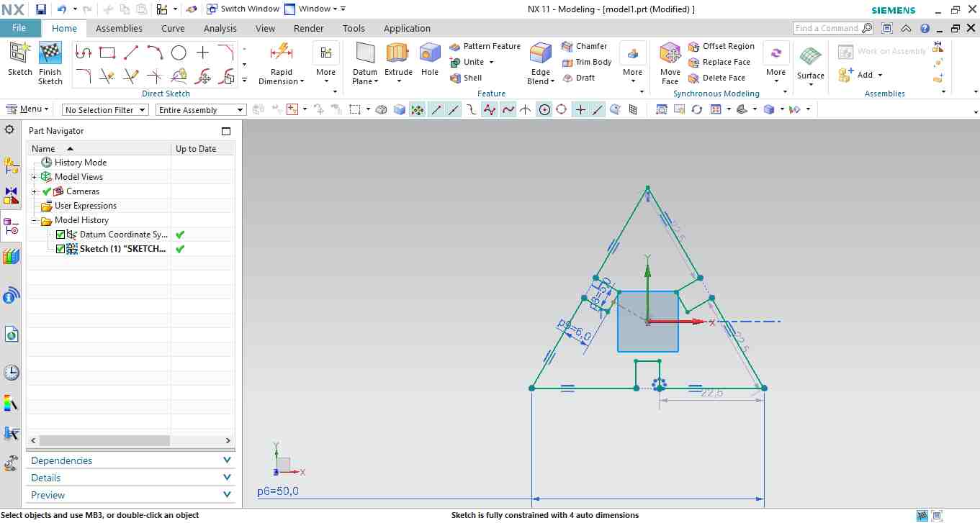
Task: Toggle the Control Point snap option
Action: point(471,109)
